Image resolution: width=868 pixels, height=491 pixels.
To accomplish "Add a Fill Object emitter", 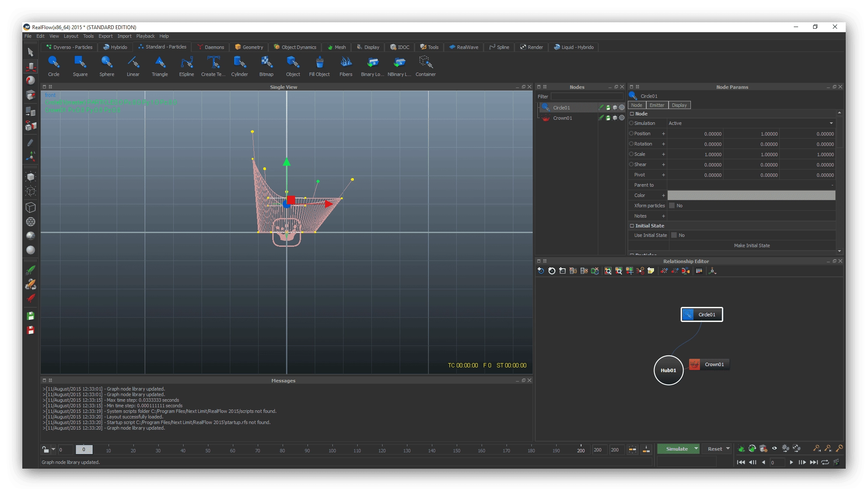I will [x=319, y=66].
